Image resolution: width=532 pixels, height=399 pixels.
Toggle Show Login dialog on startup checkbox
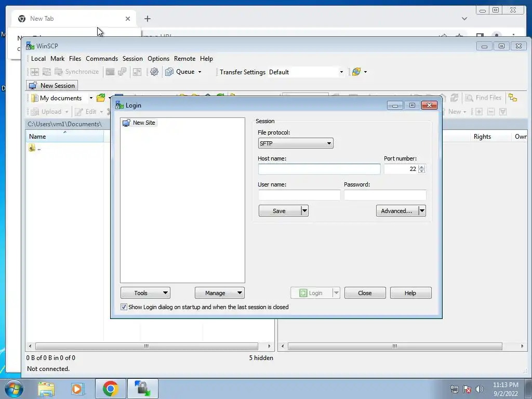(124, 307)
